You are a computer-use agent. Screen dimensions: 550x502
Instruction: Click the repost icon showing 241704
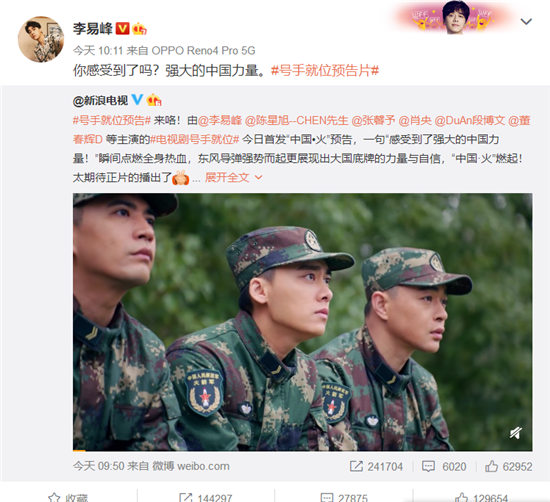pyautogui.click(x=356, y=466)
